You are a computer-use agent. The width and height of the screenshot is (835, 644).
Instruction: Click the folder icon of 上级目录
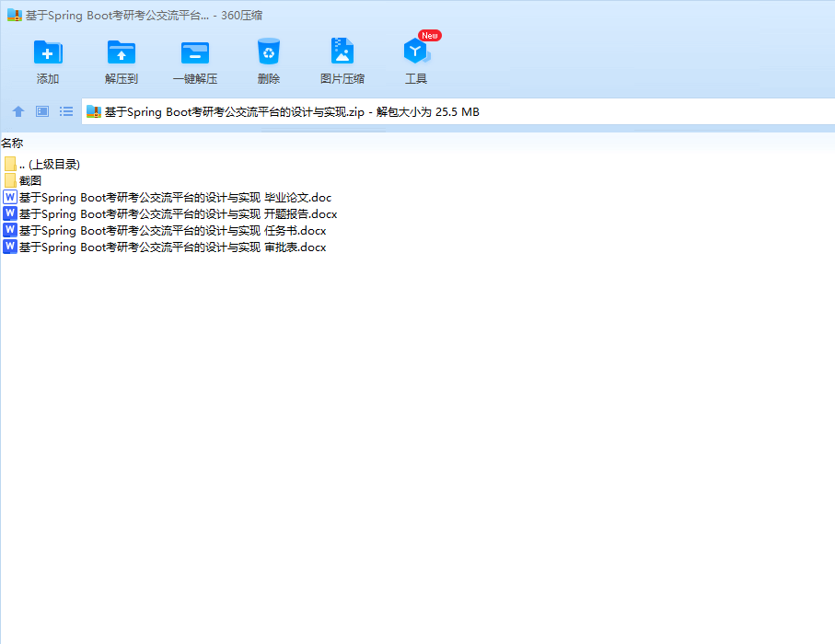[10, 164]
